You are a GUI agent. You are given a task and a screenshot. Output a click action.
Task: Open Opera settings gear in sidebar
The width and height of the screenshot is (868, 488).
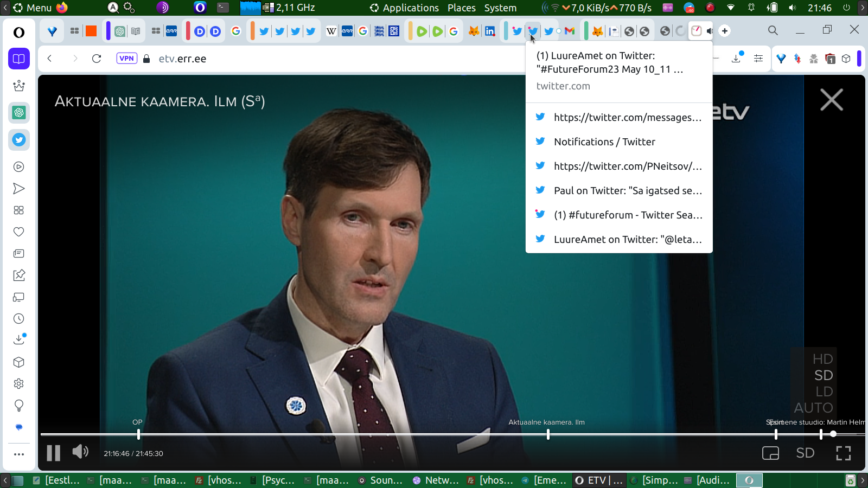pos(19,384)
